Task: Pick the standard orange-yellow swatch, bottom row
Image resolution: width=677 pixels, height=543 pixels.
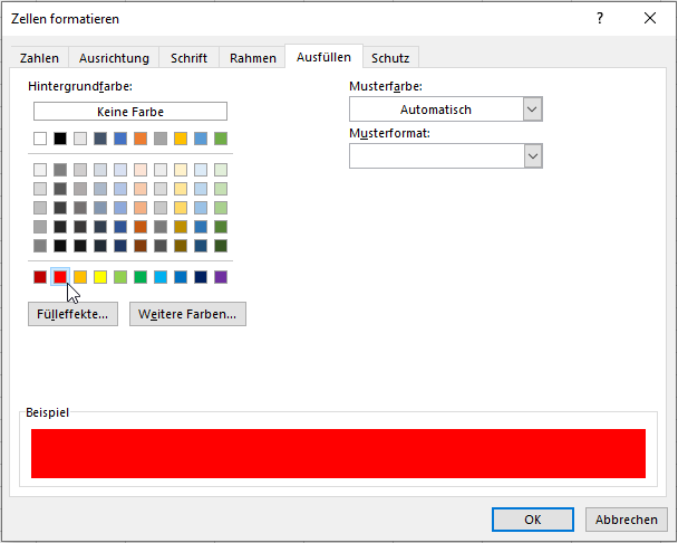Action: 80,277
